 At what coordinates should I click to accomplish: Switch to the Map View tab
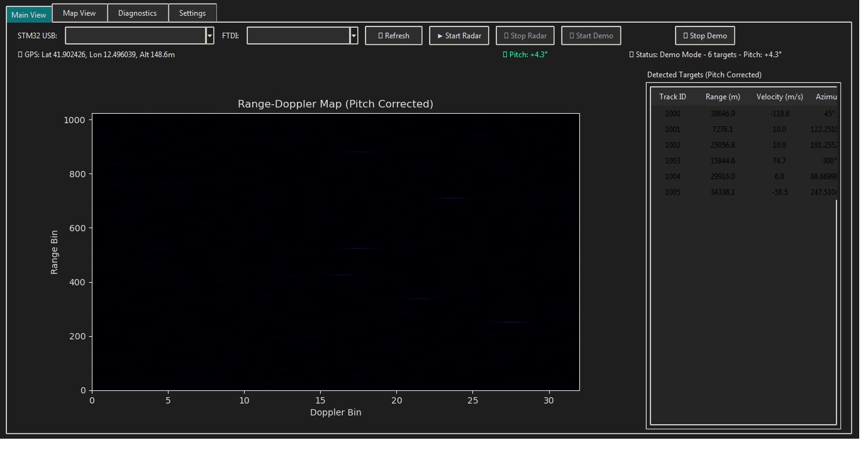79,13
